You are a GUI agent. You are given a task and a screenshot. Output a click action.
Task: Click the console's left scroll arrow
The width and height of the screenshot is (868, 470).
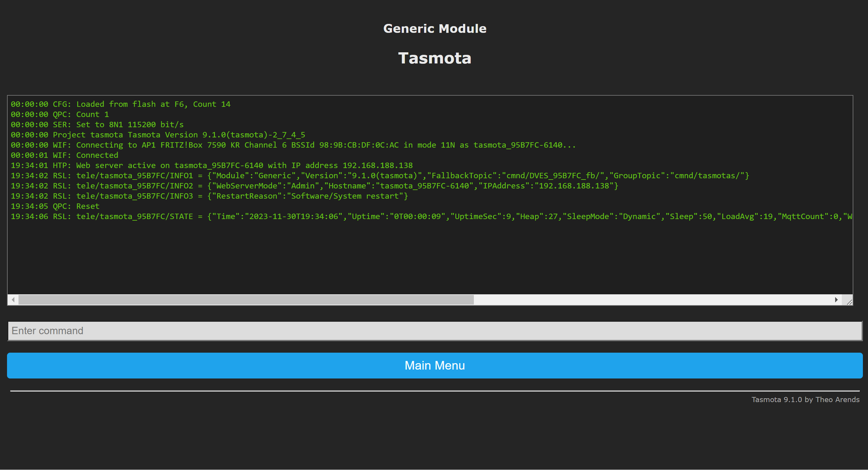pos(13,299)
